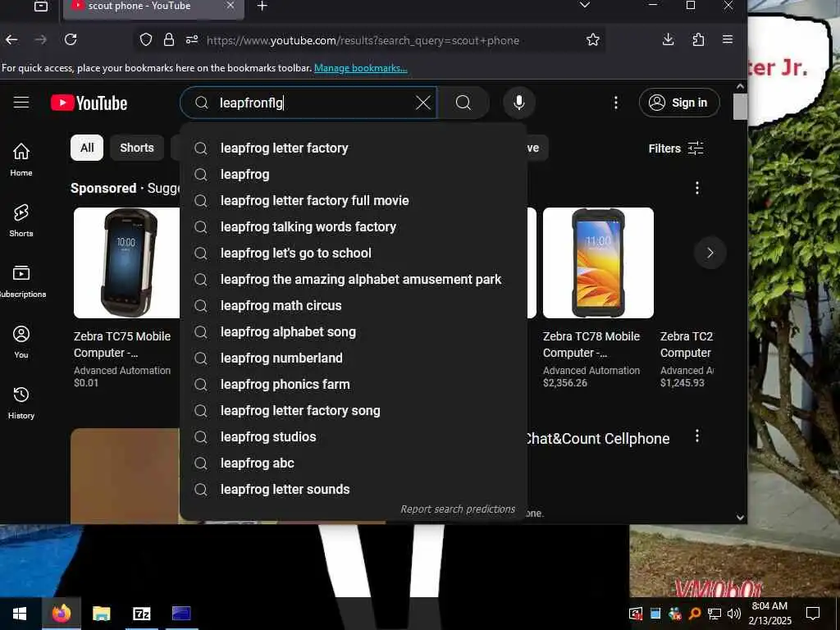The width and height of the screenshot is (840, 630).
Task: Open Firefox downloads panel
Action: click(668, 39)
